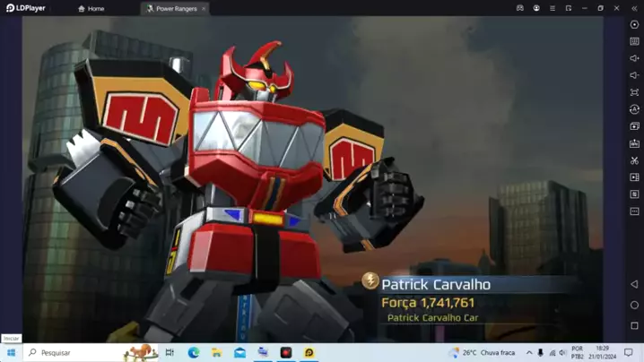Viewport: 644px width, 362px height.
Task: Open the red recorder app in taskbar
Action: (x=286, y=352)
